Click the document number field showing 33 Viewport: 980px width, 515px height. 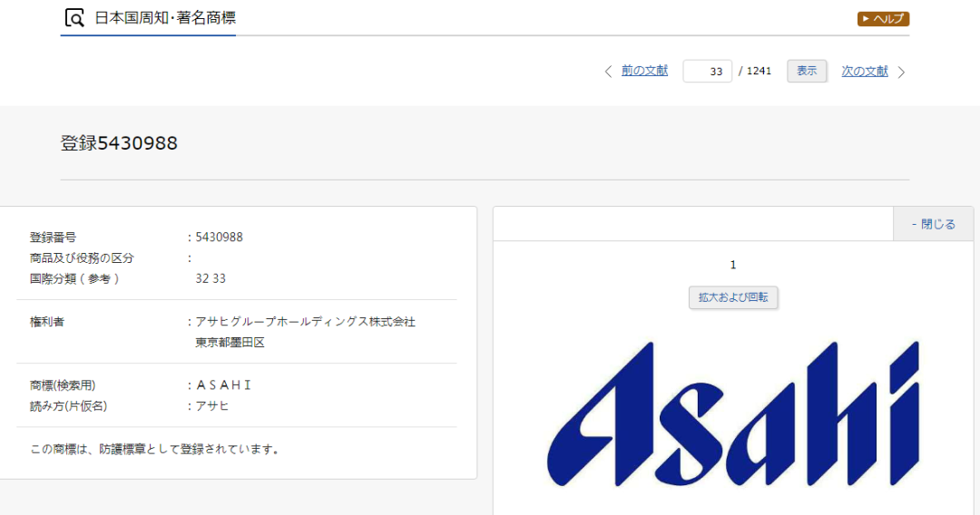pos(707,71)
